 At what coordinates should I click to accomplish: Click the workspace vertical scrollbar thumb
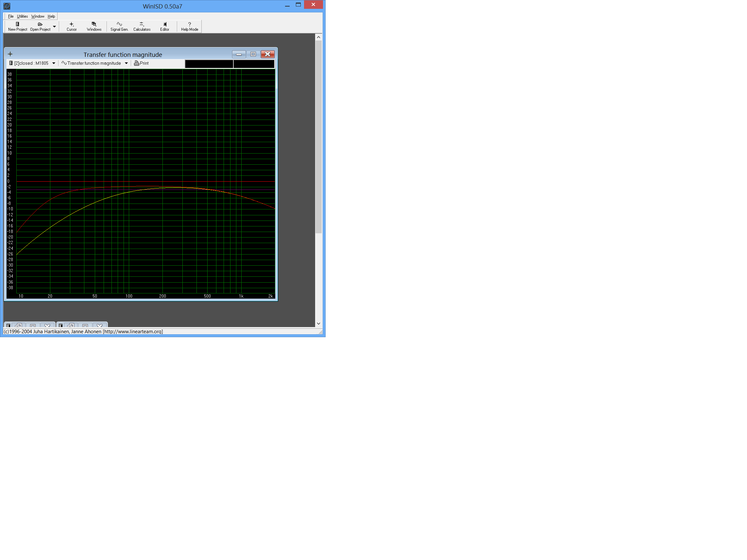pyautogui.click(x=318, y=137)
